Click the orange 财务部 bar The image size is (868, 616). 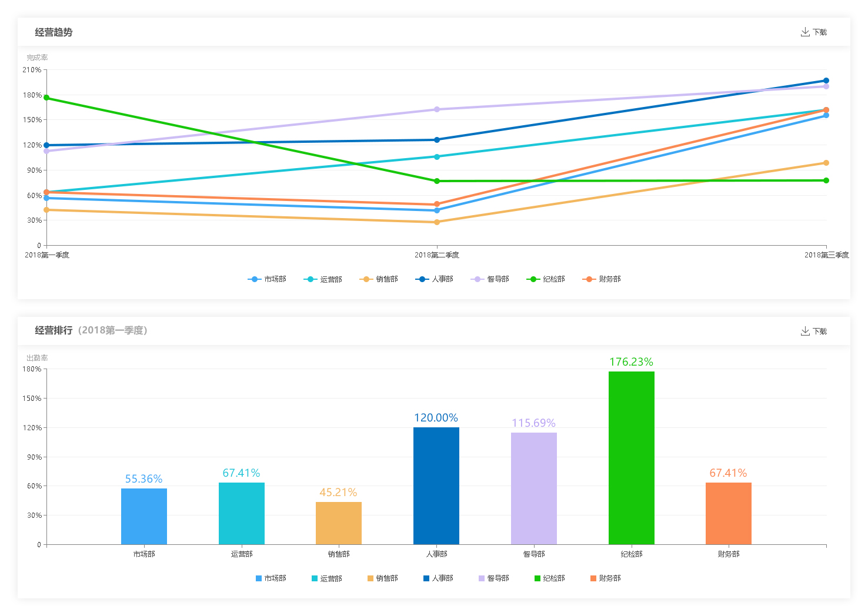click(x=729, y=514)
